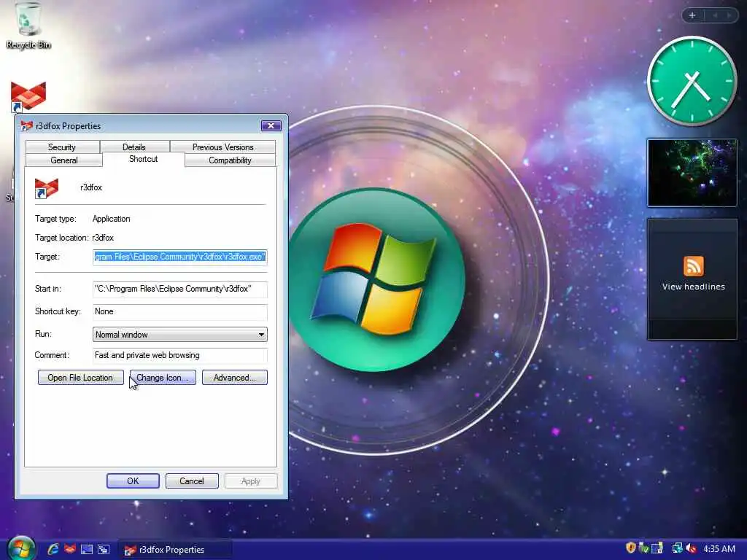Click the slideshow gadget picture
The image size is (747, 560).
coord(692,172)
